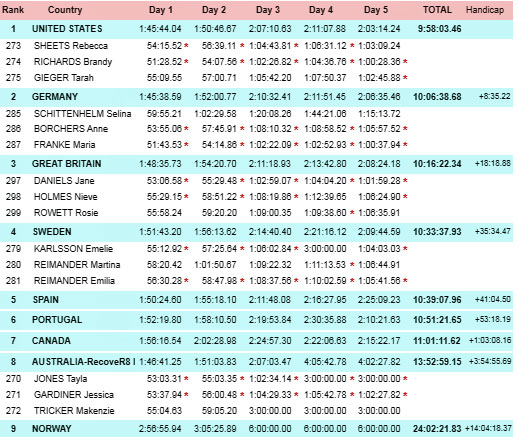Image resolution: width=518 pixels, height=437 pixels.
Task: Expand the PORTUGAL team row
Action: [256, 320]
